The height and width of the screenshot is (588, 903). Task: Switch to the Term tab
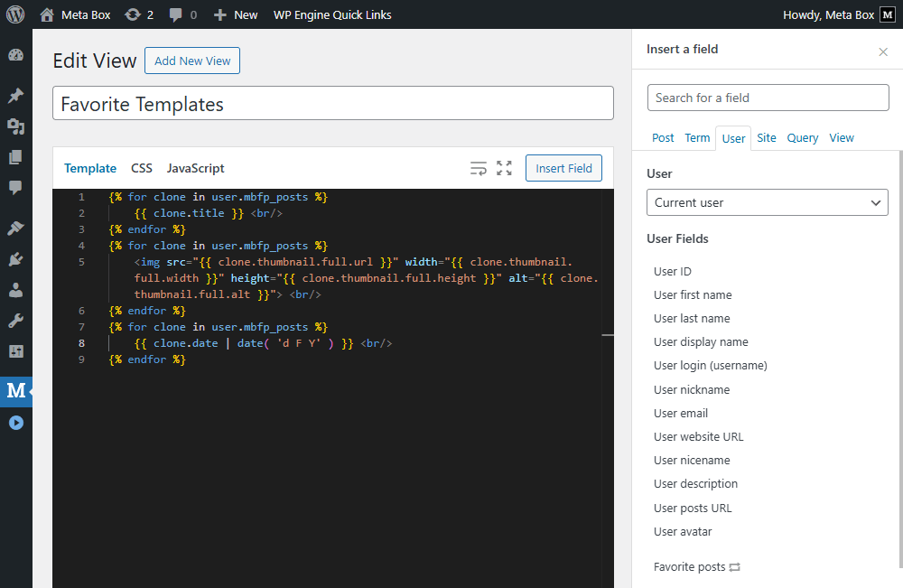pos(697,137)
